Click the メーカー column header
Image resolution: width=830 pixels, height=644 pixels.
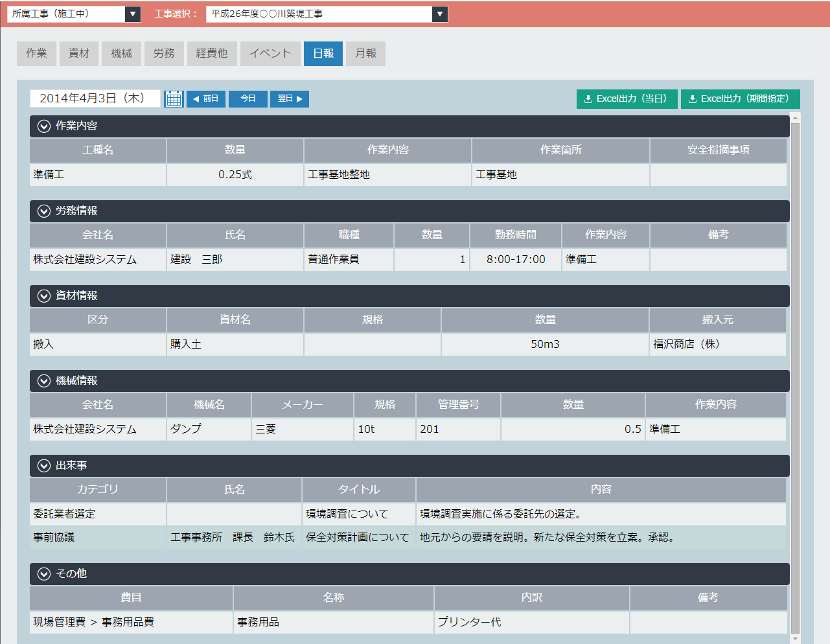tap(303, 405)
